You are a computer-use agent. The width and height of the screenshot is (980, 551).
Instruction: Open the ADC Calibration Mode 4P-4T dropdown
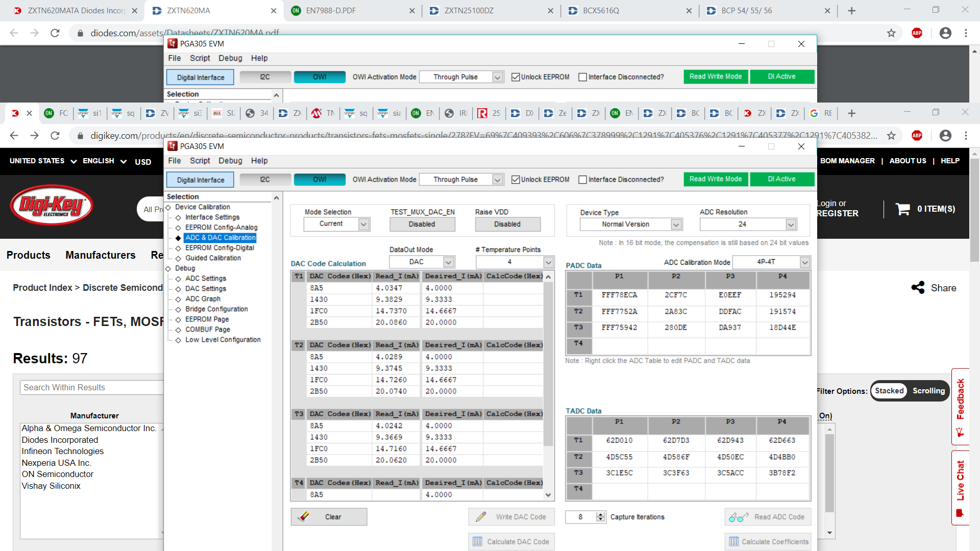804,262
